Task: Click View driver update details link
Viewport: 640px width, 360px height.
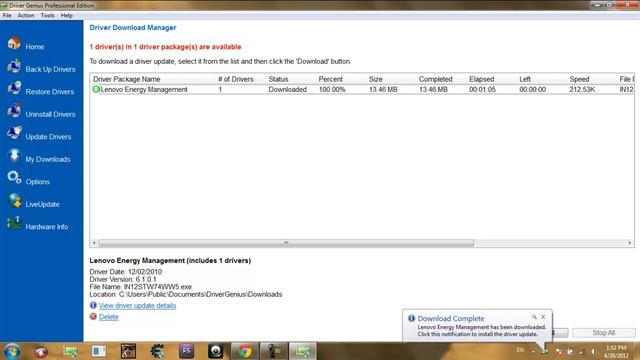Action: [x=137, y=306]
